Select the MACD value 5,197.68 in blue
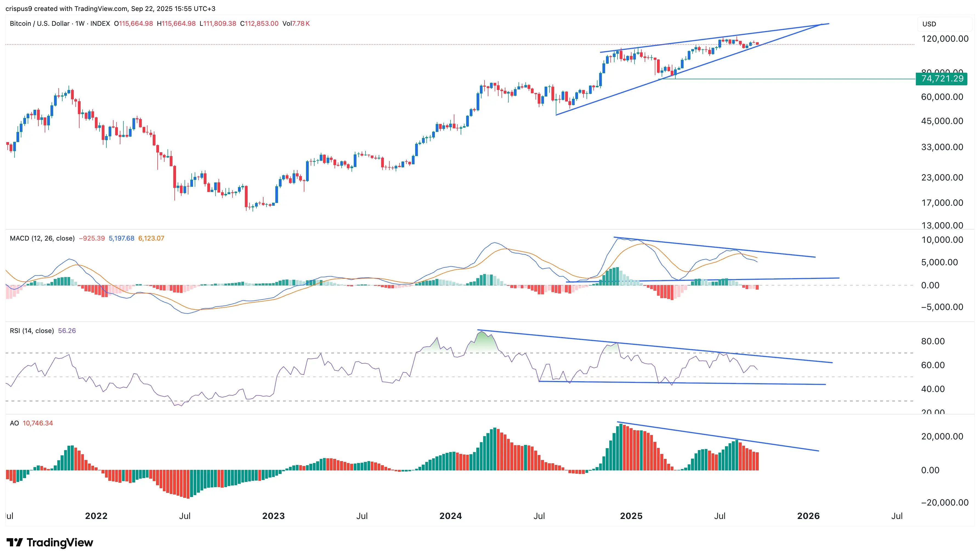The image size is (980, 559). click(122, 238)
